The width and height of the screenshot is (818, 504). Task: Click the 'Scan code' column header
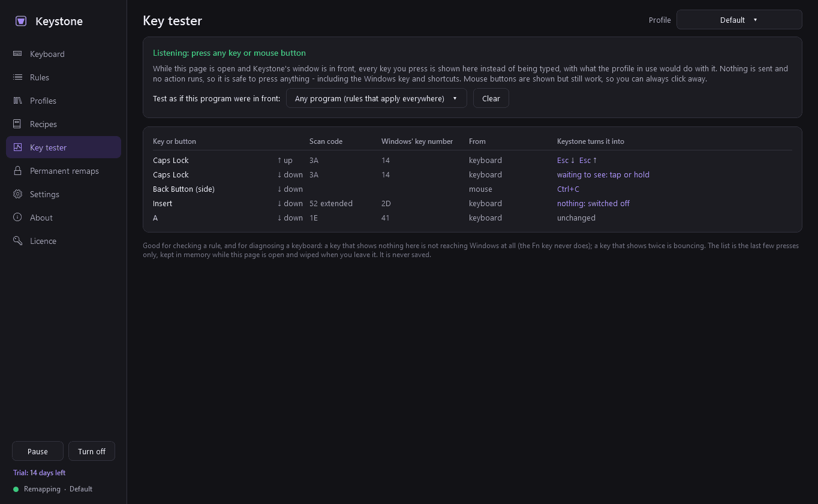point(326,141)
